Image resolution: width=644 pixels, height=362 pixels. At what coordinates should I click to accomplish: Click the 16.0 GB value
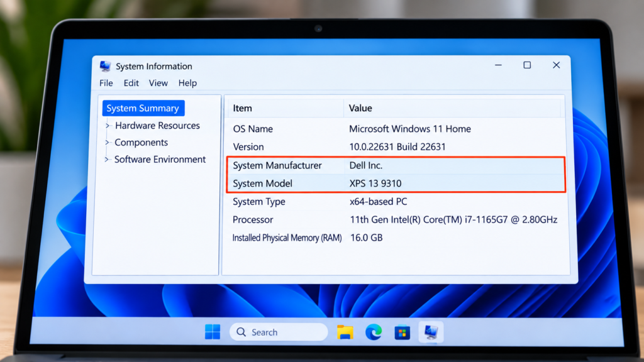tap(367, 238)
